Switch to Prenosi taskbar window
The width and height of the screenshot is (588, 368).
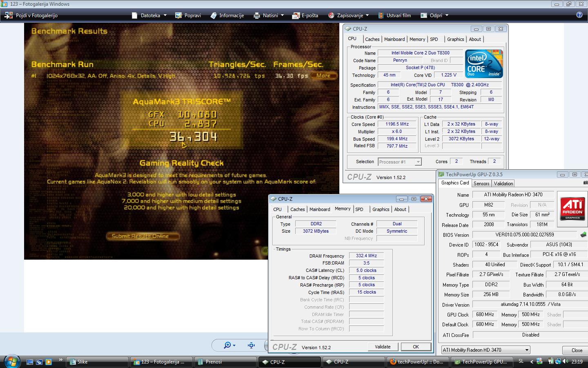click(225, 362)
